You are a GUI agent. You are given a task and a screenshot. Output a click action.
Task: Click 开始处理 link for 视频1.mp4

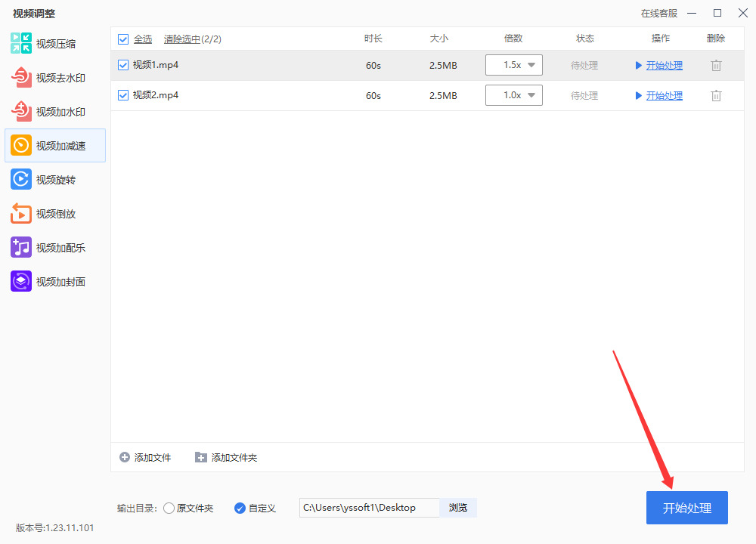click(664, 66)
